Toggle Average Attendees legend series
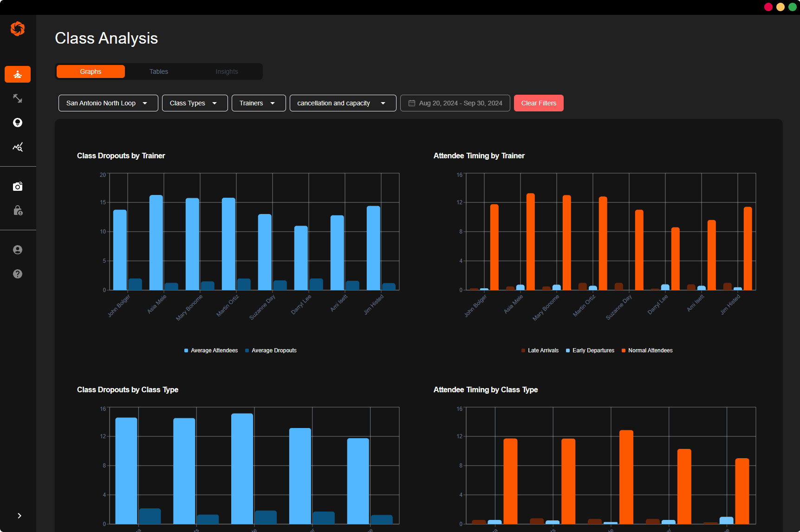This screenshot has width=800, height=532. point(211,350)
